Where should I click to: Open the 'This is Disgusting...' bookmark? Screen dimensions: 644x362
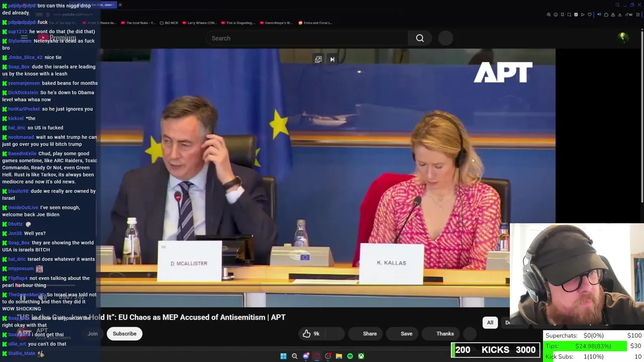[x=238, y=23]
